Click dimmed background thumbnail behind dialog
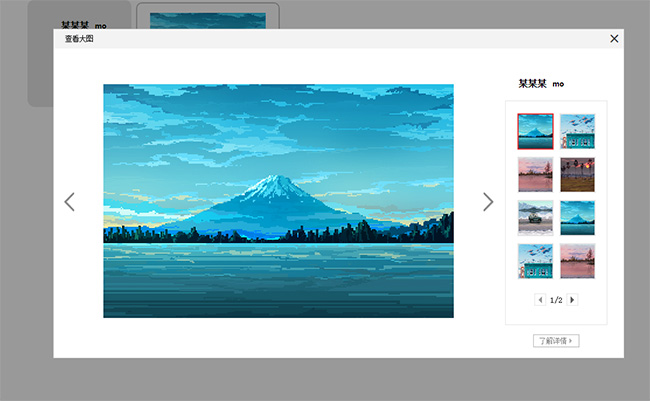Viewport: 650px width, 401px height. tap(208, 20)
